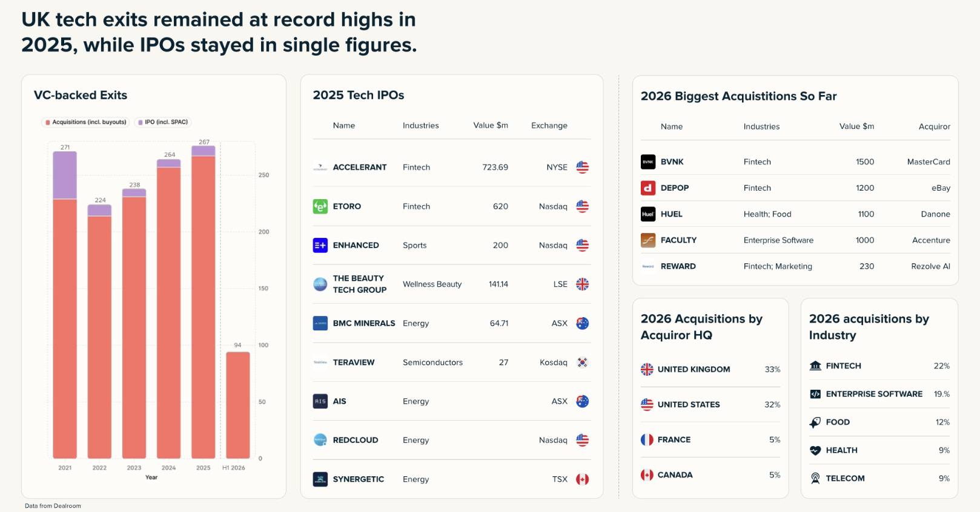
Task: Select the Food industry icon
Action: point(815,422)
